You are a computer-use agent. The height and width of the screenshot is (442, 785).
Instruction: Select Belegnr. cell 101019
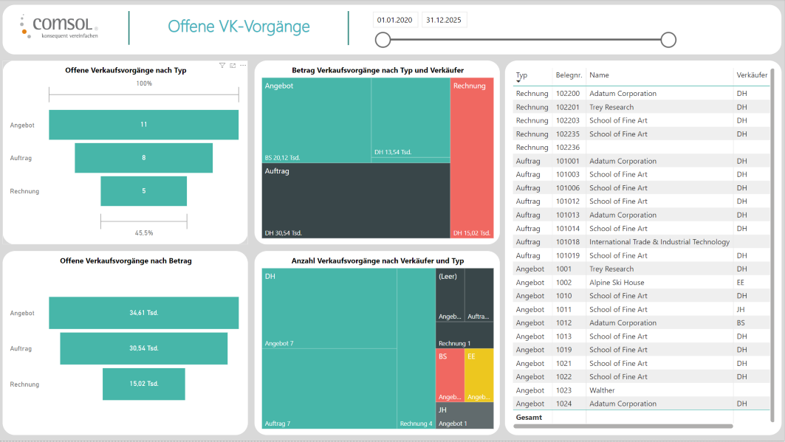click(568, 256)
